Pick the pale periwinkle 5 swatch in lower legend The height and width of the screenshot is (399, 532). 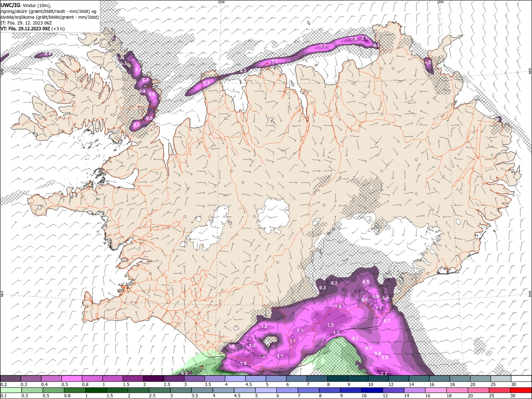266,390
